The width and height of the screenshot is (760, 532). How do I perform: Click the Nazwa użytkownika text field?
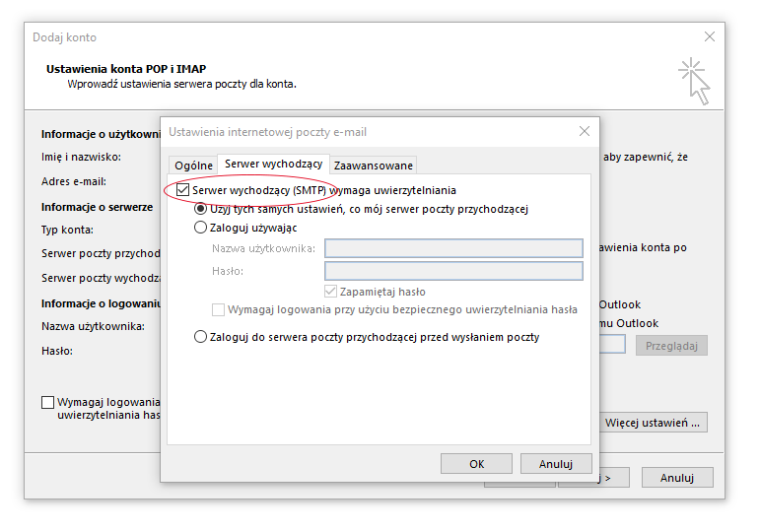(x=453, y=248)
